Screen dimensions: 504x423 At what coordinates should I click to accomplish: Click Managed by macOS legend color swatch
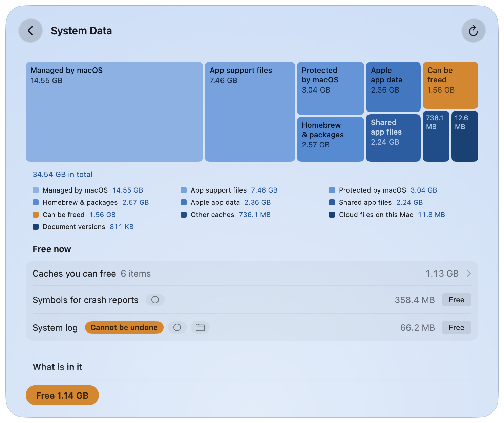coord(36,190)
